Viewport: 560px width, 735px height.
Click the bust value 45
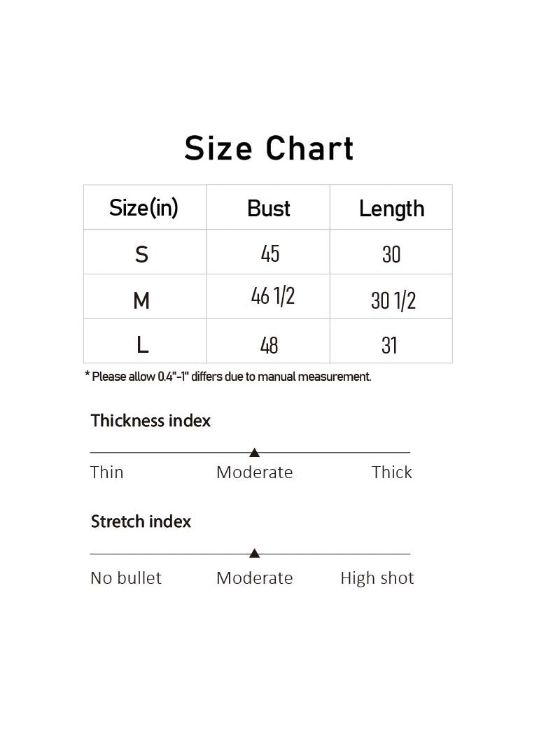[270, 253]
